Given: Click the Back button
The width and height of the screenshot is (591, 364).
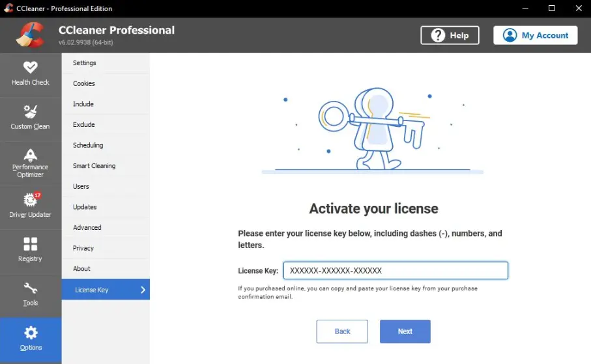Looking at the screenshot, I should coord(342,331).
